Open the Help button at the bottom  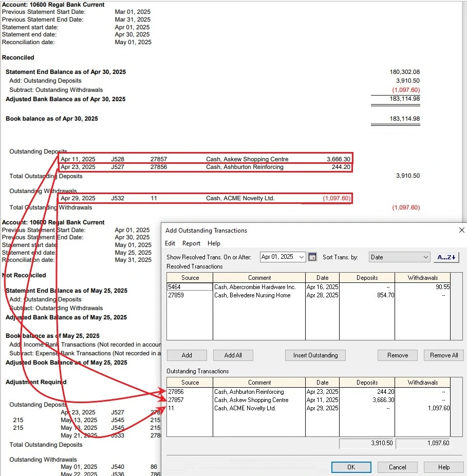[x=443, y=467]
